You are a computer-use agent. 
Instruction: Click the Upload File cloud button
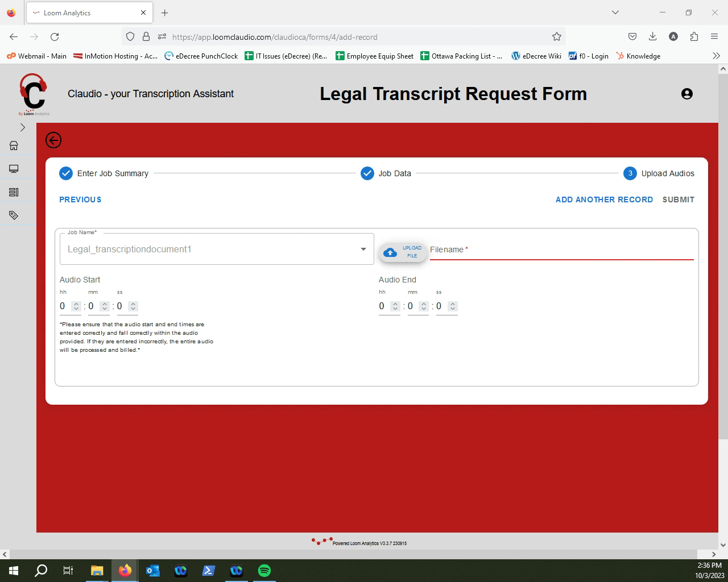(403, 251)
